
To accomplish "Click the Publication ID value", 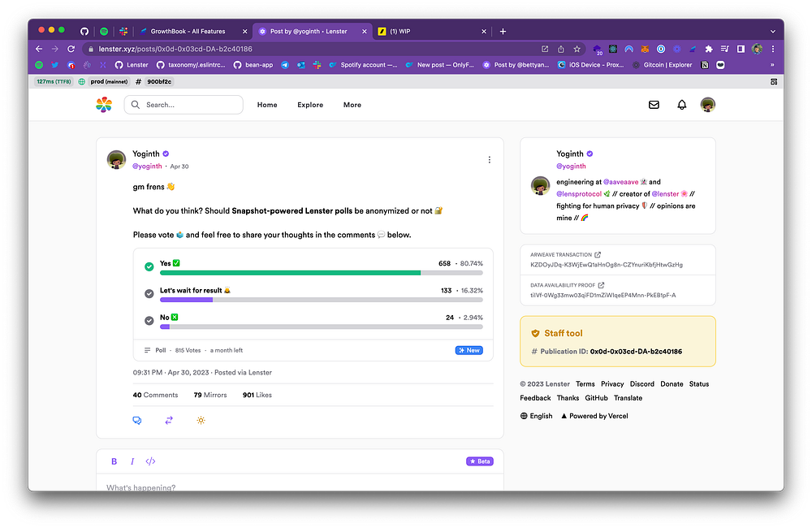I will pyautogui.click(x=636, y=351).
